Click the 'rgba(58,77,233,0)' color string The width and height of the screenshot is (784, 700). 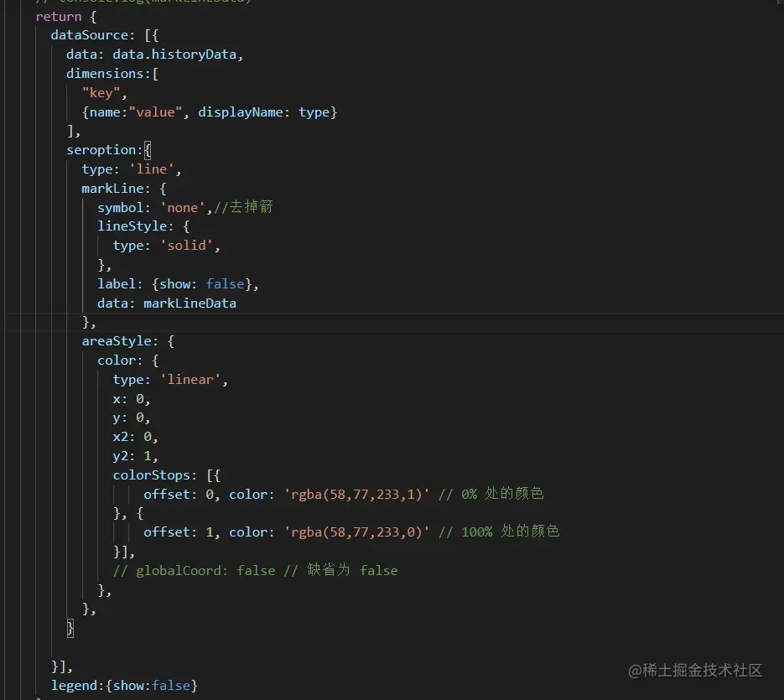coord(356,532)
